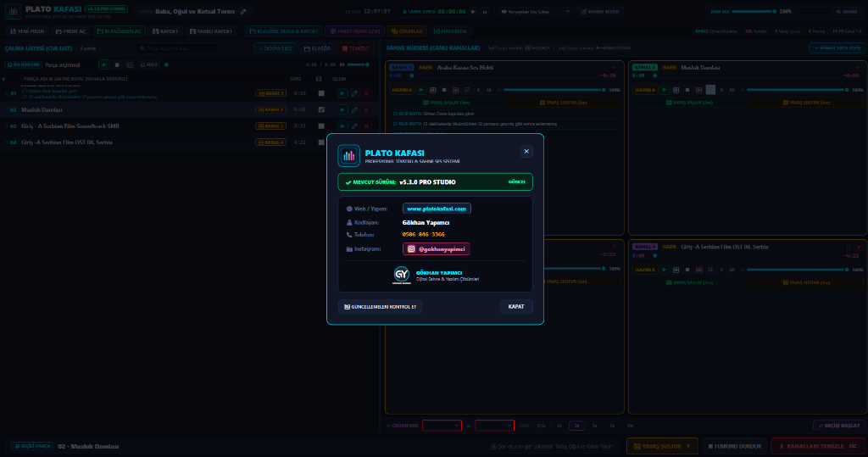
Task: Click KAYDET in the toolbar
Action: pyautogui.click(x=165, y=31)
